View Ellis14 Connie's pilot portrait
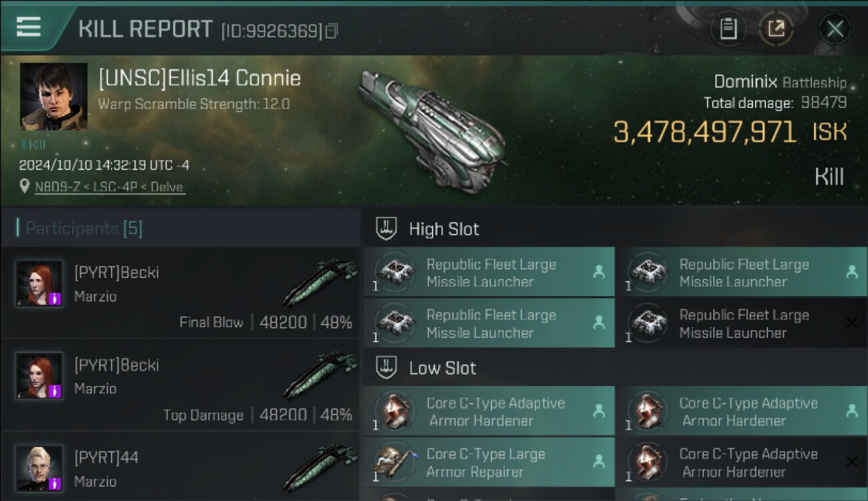Screen dimensions: 868x501 [x=53, y=96]
